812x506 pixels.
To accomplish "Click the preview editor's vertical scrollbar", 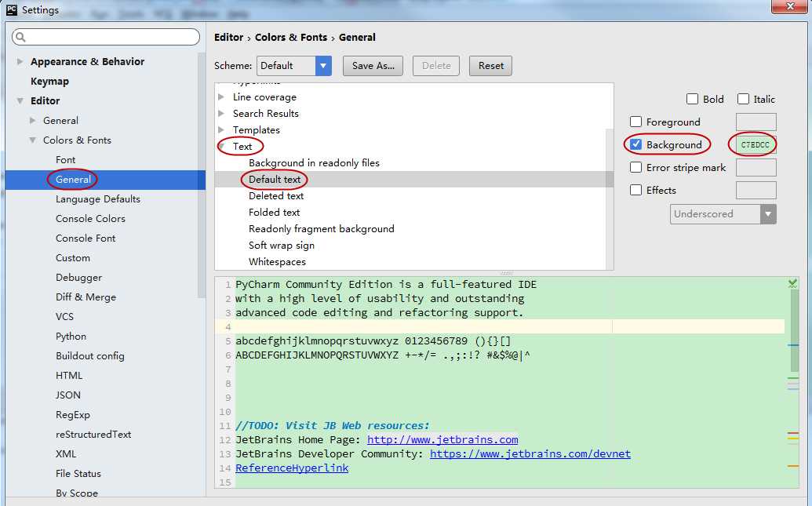I will (x=795, y=330).
